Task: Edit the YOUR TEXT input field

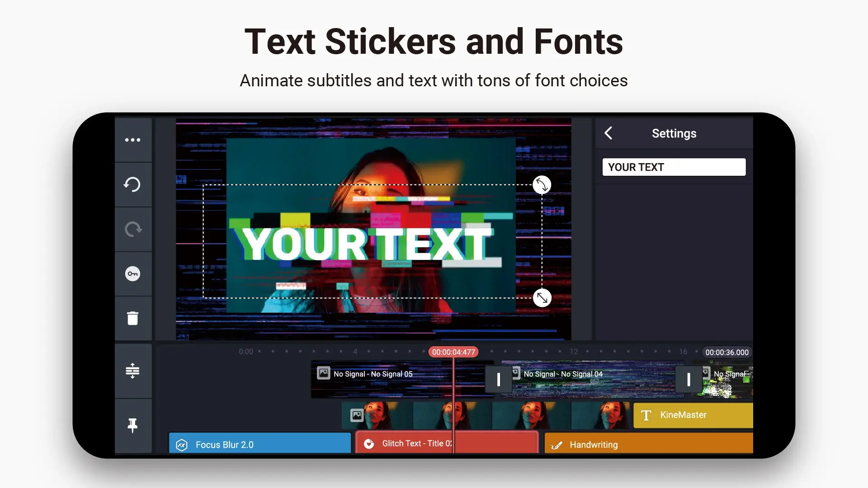Action: point(674,167)
